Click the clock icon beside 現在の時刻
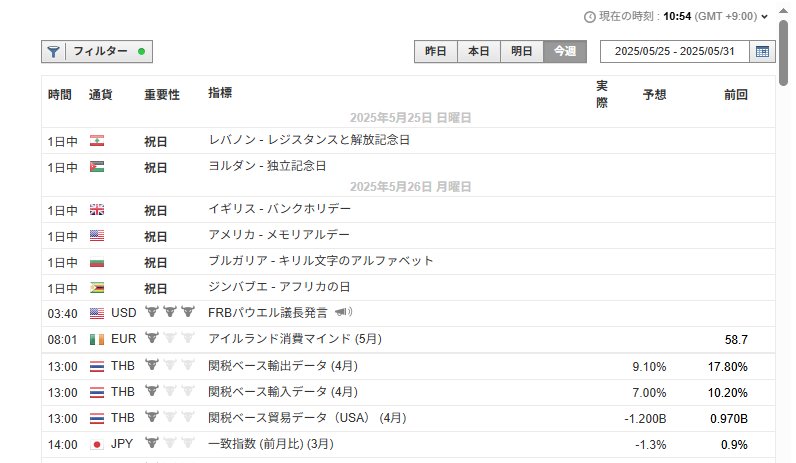 589,17
